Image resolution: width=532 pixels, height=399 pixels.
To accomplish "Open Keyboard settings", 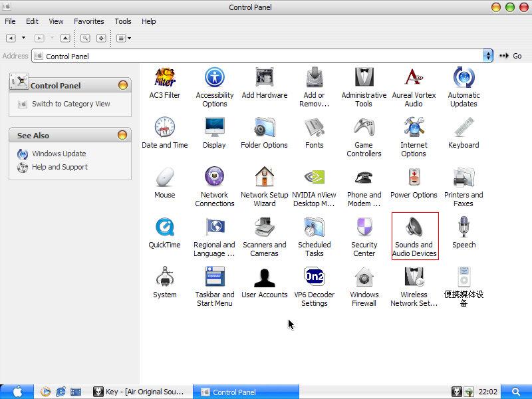I will [x=464, y=133].
